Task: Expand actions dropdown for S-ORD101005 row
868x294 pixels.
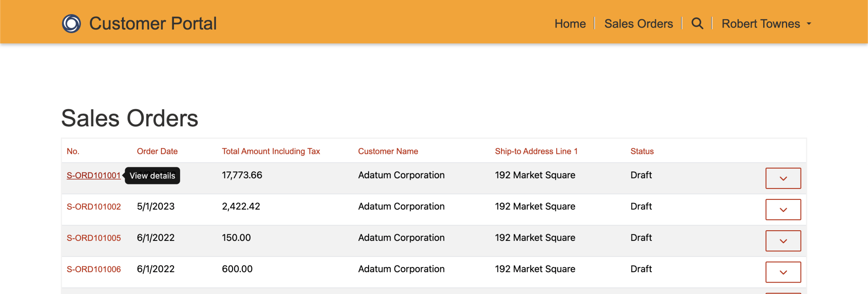Action: point(783,241)
